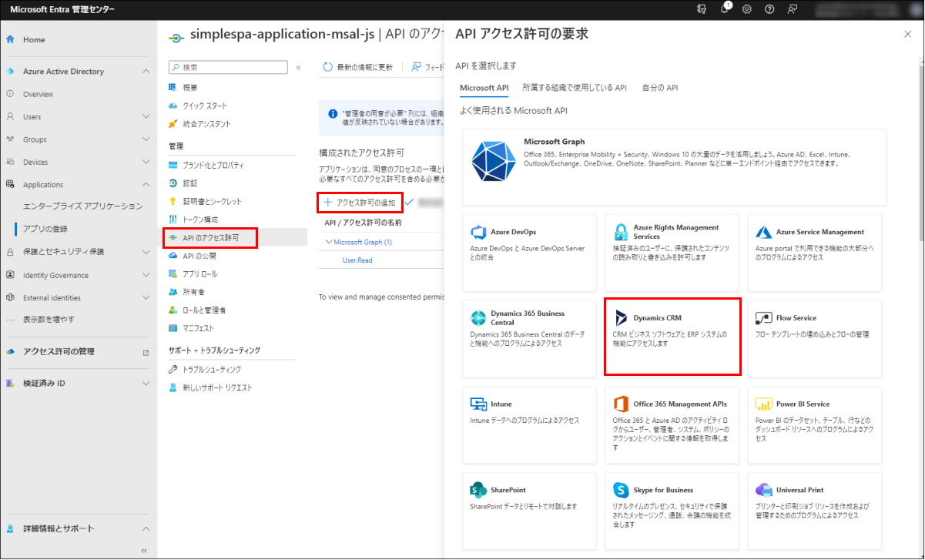
Task: Open the settings gear in header
Action: tap(747, 9)
